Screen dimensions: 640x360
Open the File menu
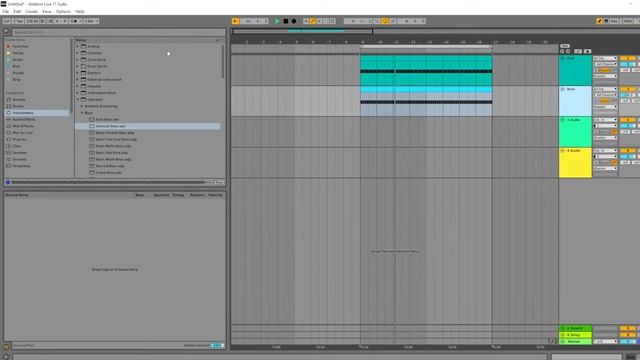coord(5,11)
